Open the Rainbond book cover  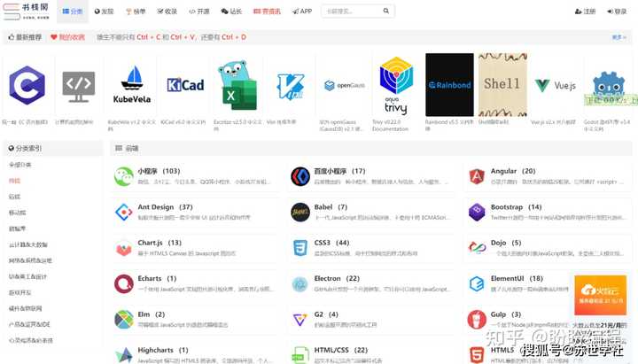click(449, 85)
